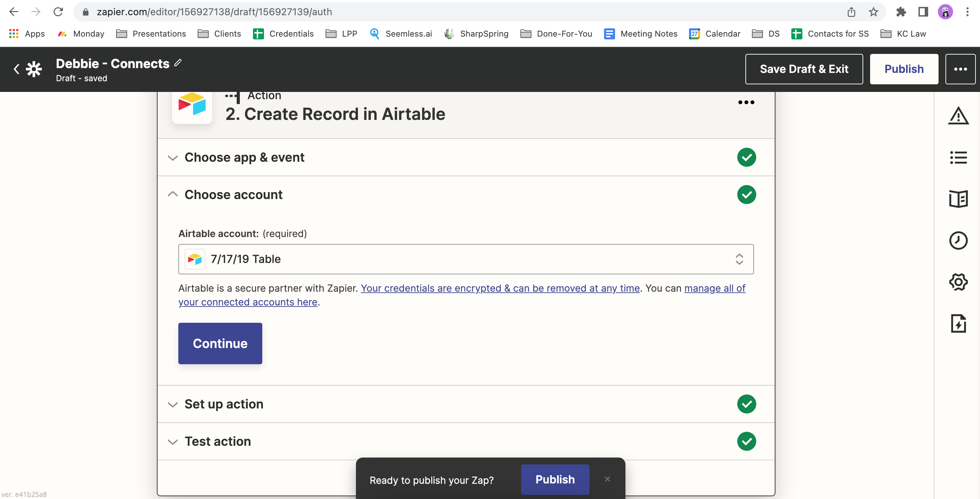The width and height of the screenshot is (980, 499).
Task: Click the Save Draft & Exit button
Action: point(804,69)
